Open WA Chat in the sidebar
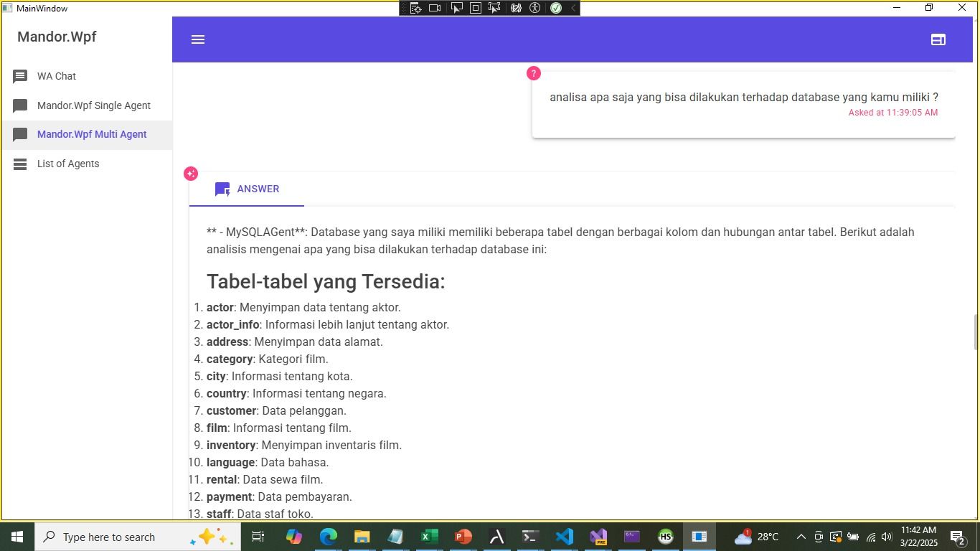The height and width of the screenshot is (551, 980). 57,76
